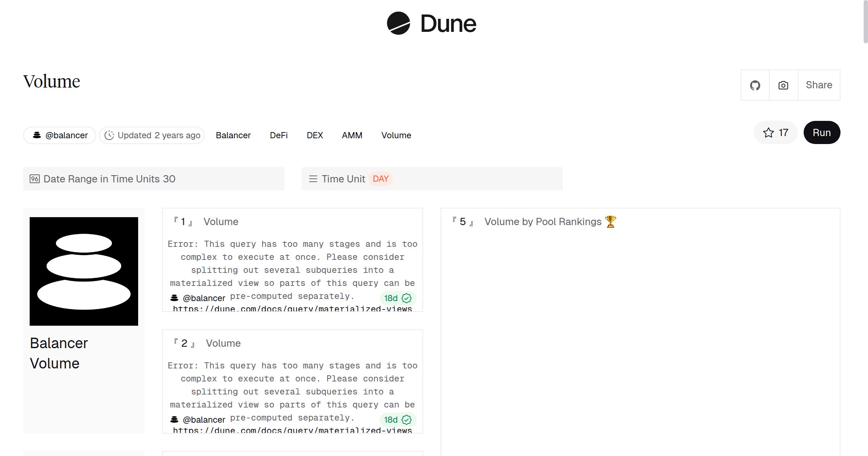The width and height of the screenshot is (868, 456).
Task: Open the Time Unit DAY dropdown
Action: click(380, 179)
